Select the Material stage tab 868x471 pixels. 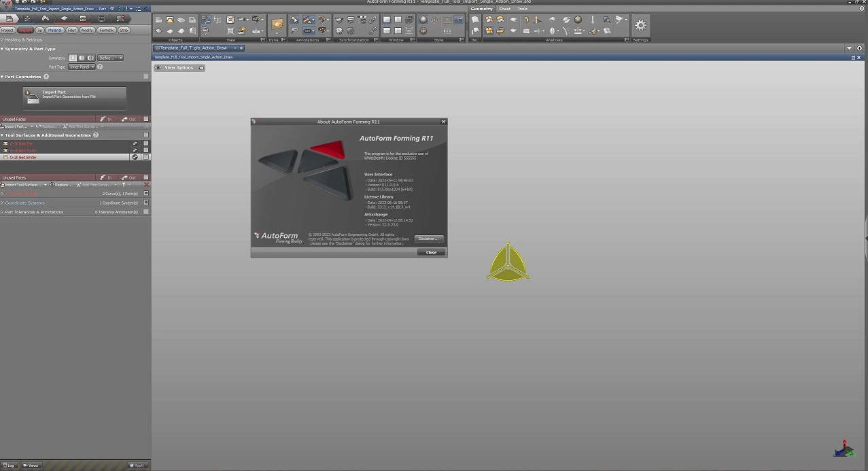point(54,31)
